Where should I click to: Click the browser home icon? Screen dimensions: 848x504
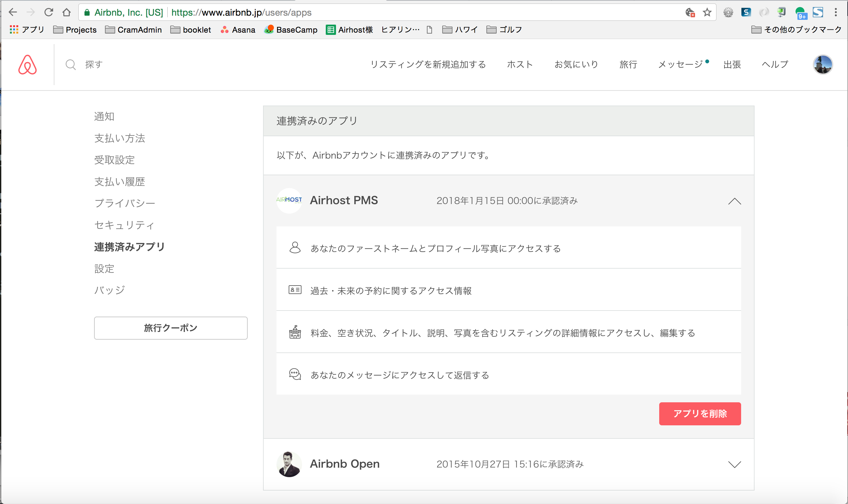(67, 12)
